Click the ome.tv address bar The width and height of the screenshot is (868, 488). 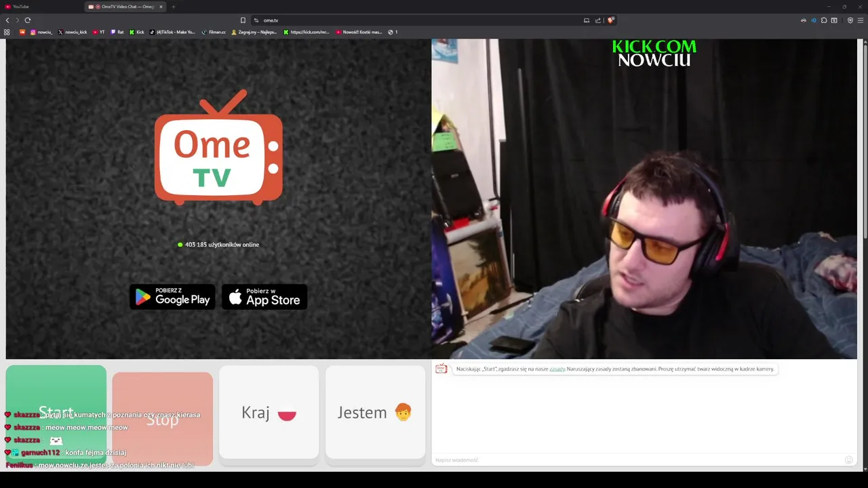click(420, 20)
